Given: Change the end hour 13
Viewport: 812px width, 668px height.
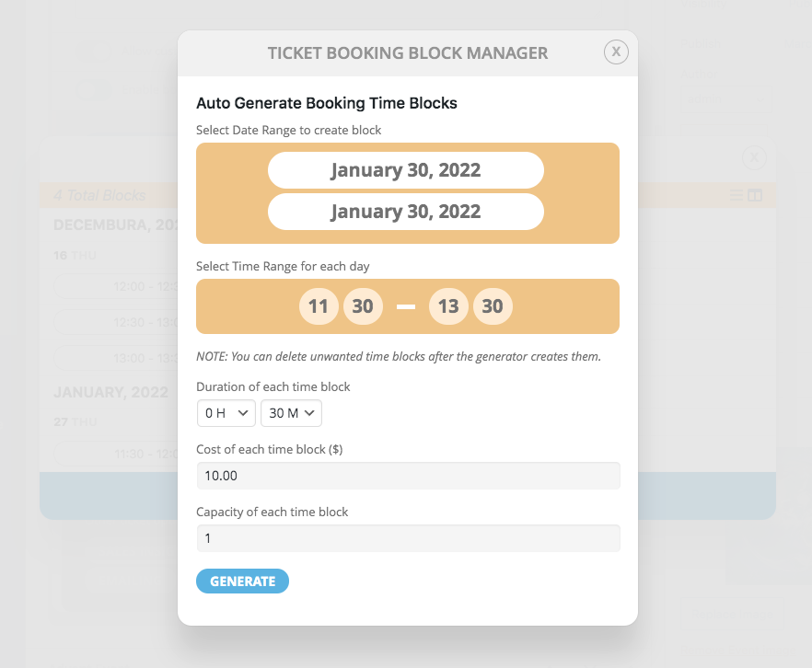Looking at the screenshot, I should (x=448, y=306).
